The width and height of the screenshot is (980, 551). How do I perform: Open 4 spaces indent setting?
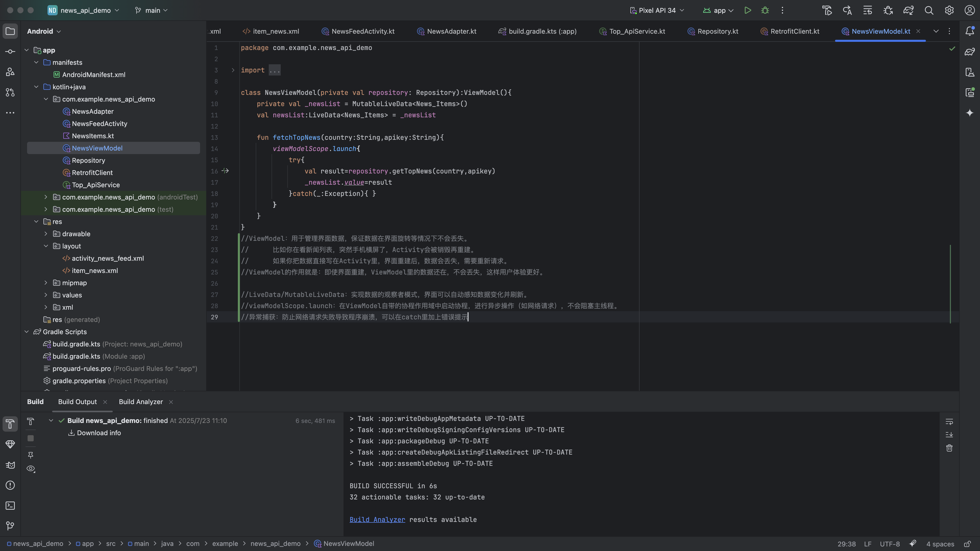click(x=940, y=544)
